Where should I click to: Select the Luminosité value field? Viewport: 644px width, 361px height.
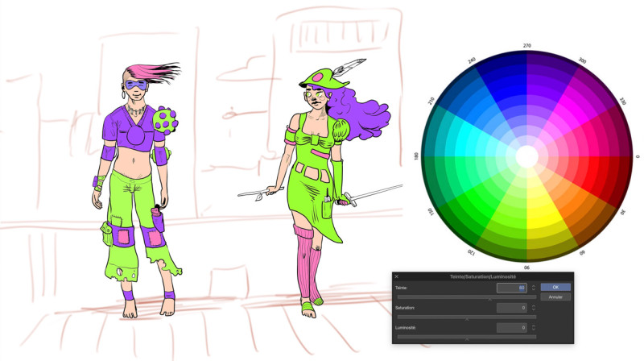point(511,328)
